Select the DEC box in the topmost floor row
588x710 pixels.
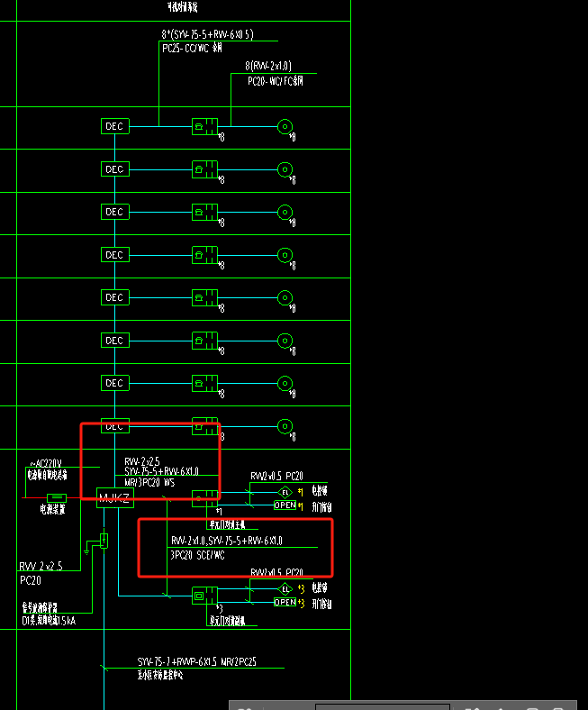115,126
